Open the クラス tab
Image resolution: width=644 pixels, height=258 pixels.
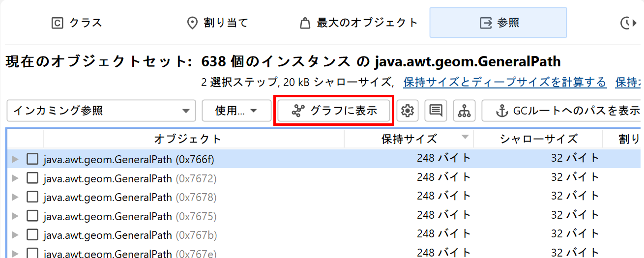[77, 23]
